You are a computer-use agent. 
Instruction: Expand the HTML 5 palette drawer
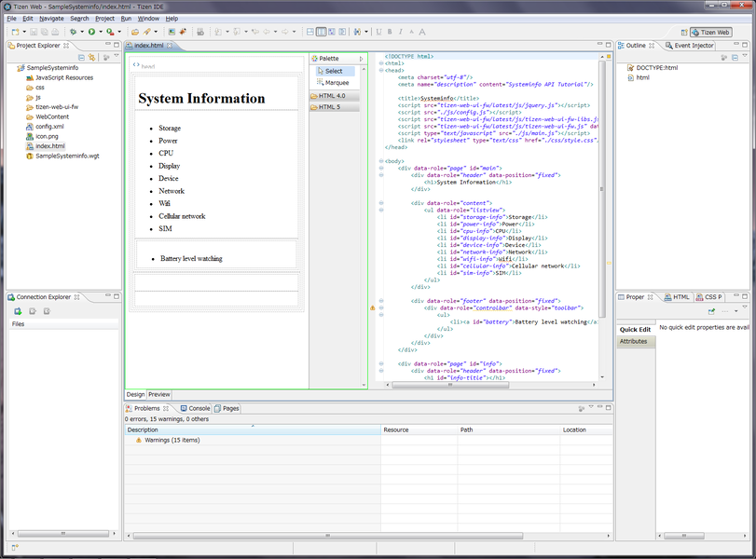[335, 107]
